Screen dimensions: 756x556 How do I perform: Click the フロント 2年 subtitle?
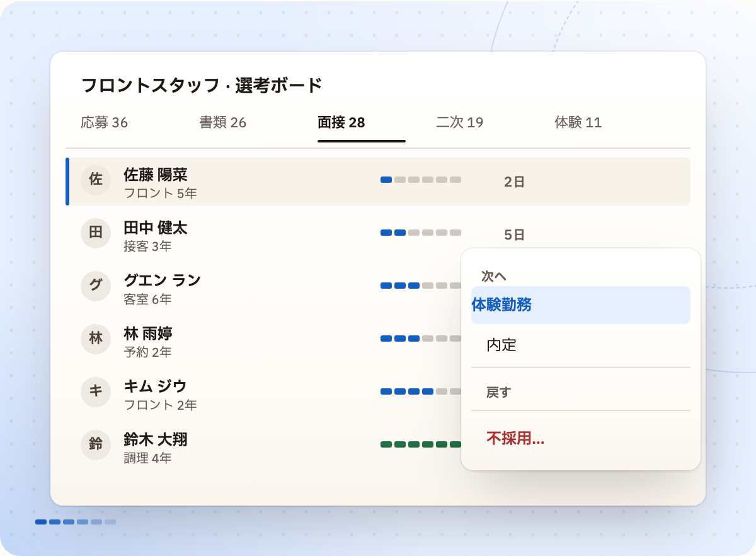161,405
